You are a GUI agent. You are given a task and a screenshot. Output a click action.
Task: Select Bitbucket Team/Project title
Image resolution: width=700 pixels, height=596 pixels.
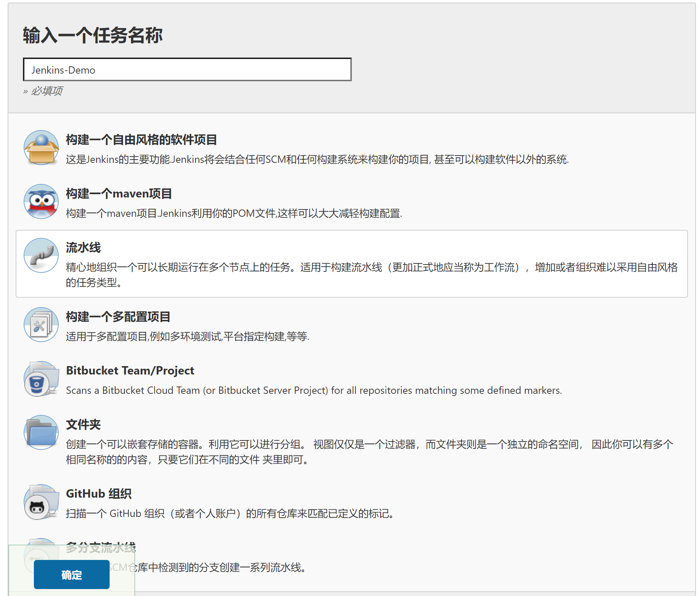click(130, 370)
